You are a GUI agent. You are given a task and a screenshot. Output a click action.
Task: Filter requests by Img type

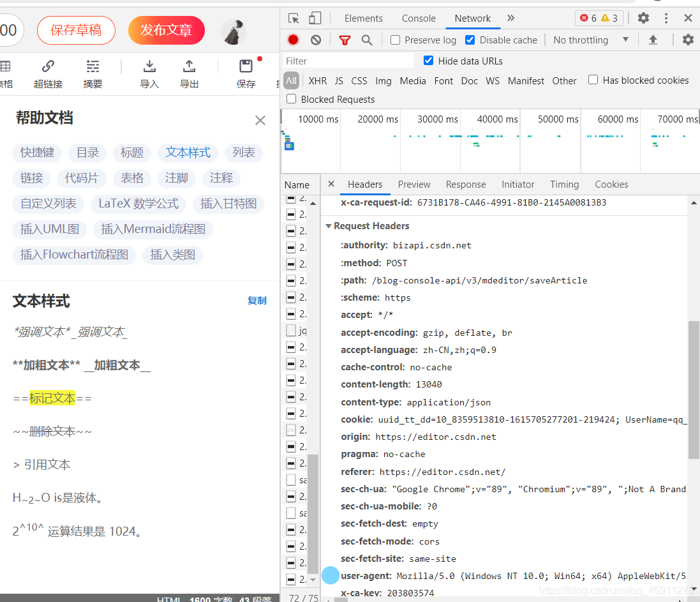pyautogui.click(x=383, y=81)
